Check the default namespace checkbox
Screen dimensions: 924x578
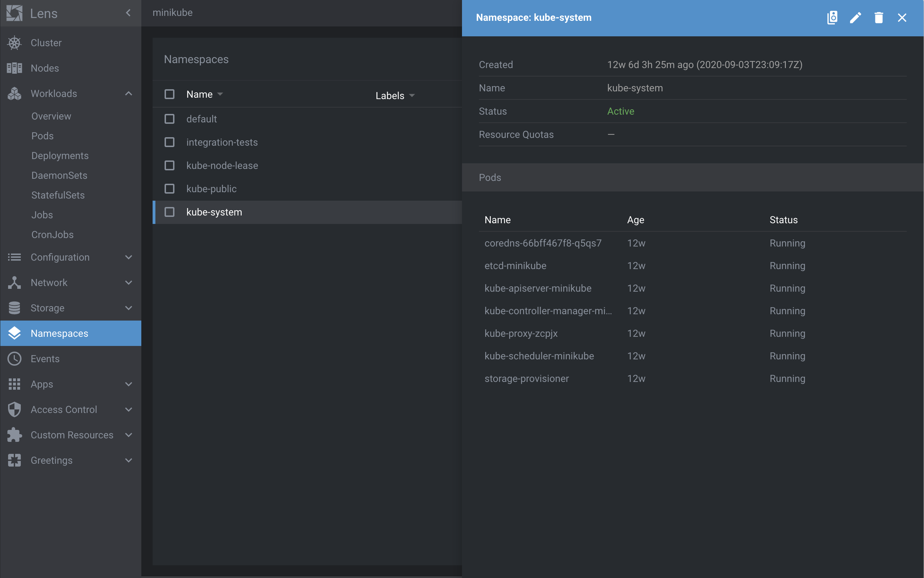click(x=169, y=119)
